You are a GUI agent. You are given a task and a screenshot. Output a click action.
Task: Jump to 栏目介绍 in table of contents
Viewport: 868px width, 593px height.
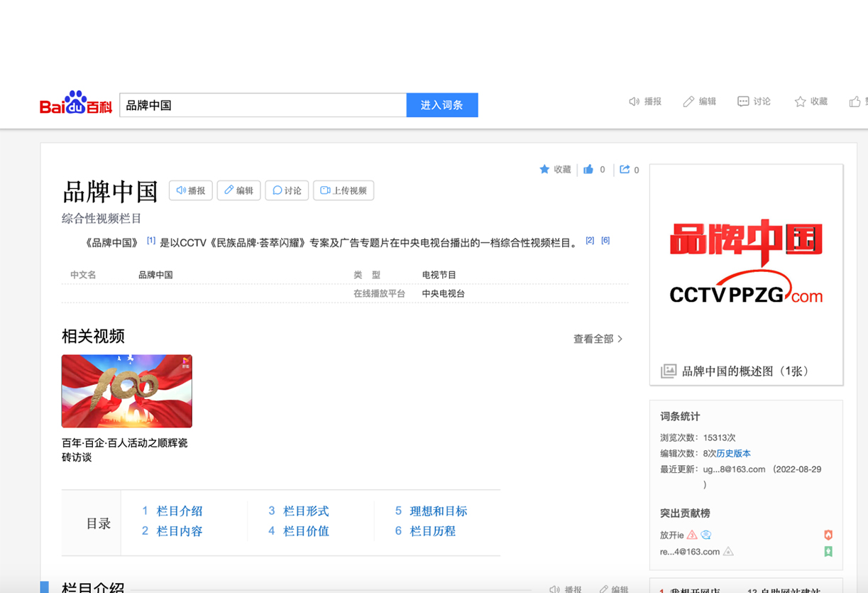coord(179,511)
